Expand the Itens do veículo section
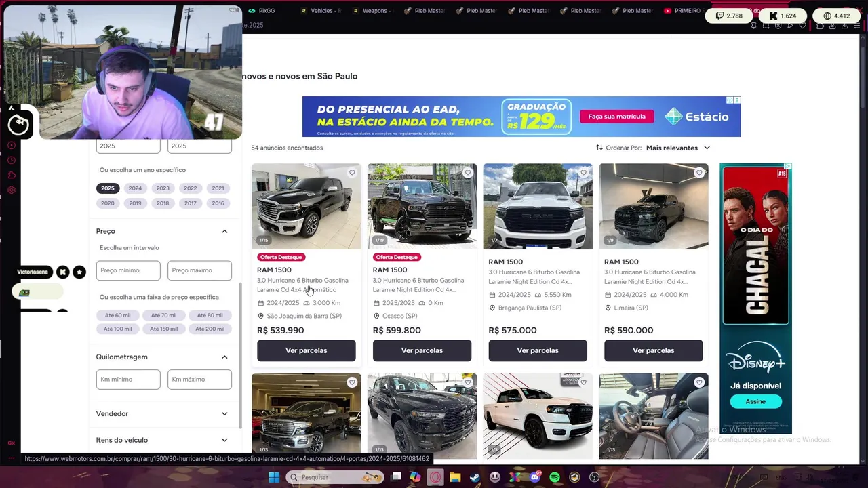 [224, 440]
